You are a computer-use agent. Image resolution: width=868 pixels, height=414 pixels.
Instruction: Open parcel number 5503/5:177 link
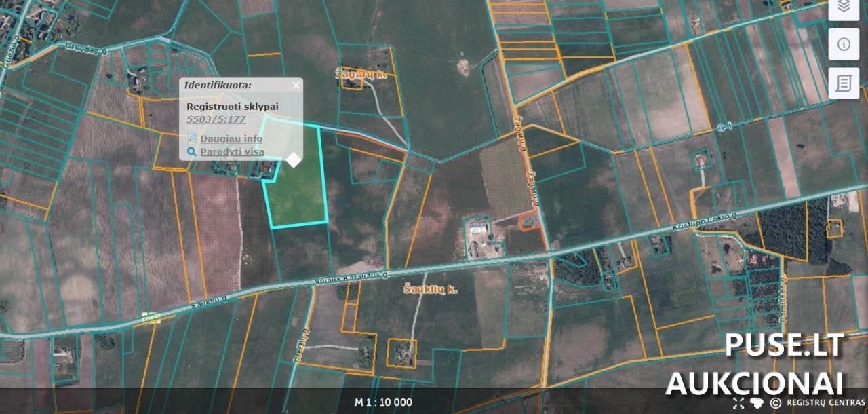pyautogui.click(x=216, y=120)
